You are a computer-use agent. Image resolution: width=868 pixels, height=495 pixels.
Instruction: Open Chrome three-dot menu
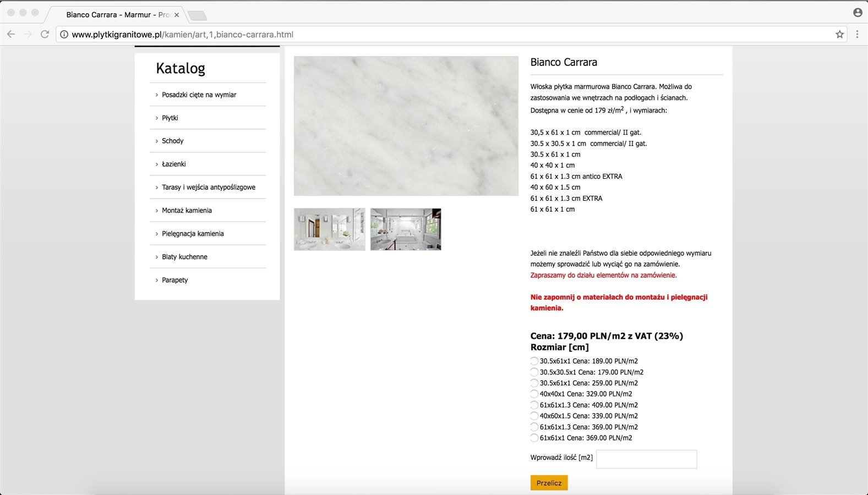click(x=857, y=34)
